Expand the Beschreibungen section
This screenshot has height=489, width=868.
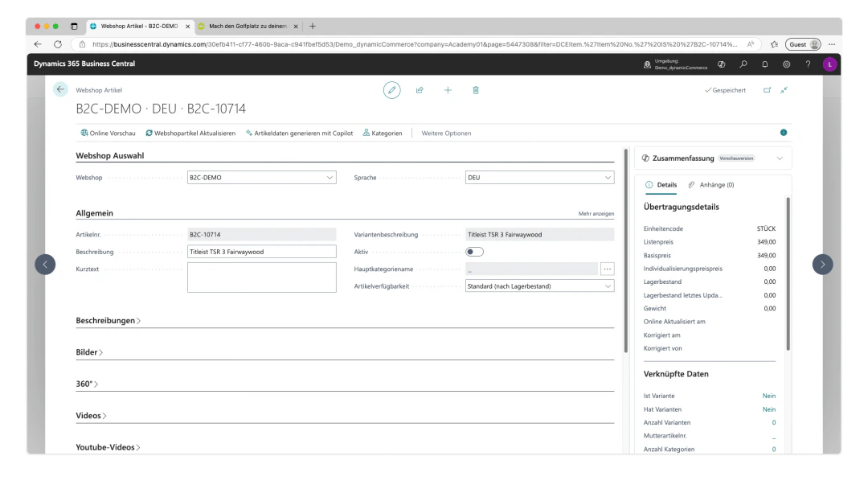pyautogui.click(x=108, y=321)
